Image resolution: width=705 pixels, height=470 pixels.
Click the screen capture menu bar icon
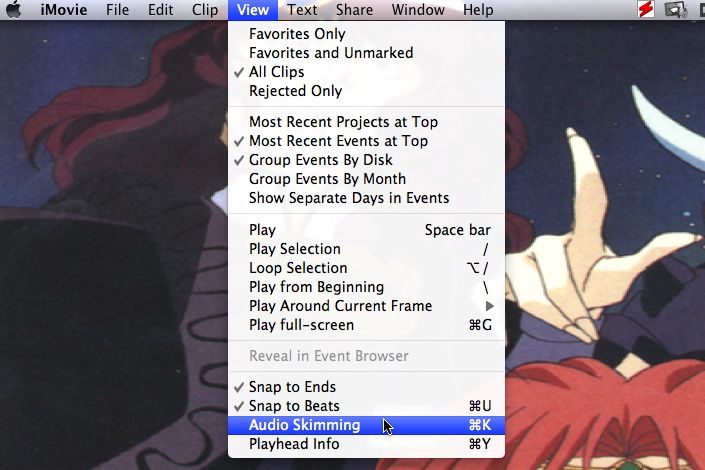pyautogui.click(x=676, y=9)
